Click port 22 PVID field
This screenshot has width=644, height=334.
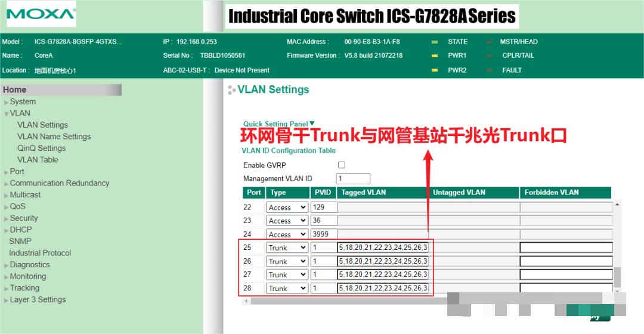pos(324,207)
